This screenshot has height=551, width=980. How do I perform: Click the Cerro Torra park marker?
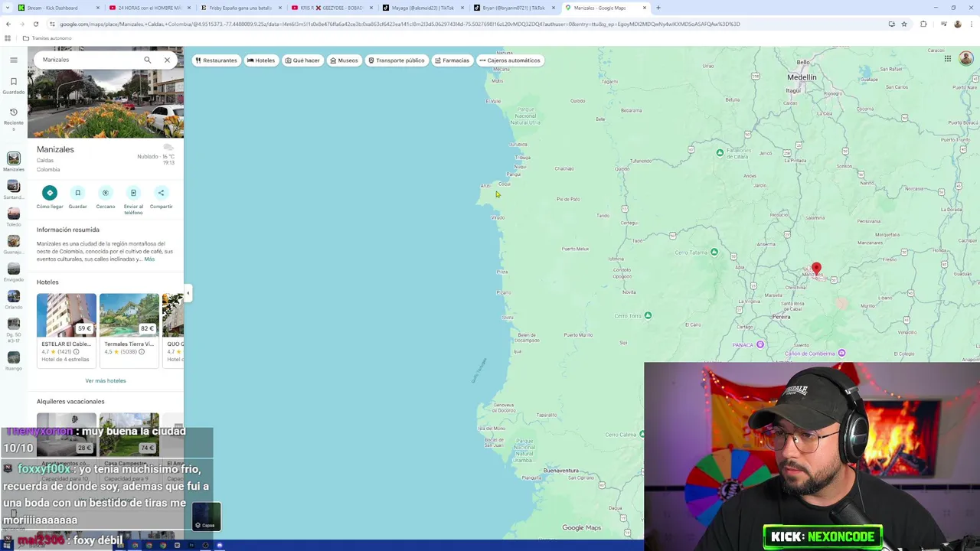pos(648,315)
